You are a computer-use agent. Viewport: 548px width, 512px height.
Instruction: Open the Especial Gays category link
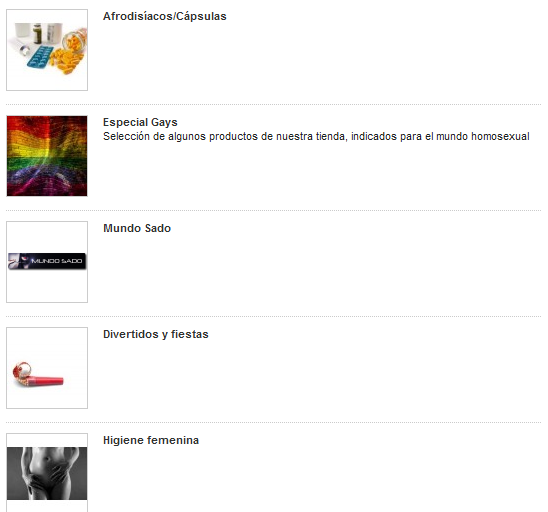tap(140, 122)
